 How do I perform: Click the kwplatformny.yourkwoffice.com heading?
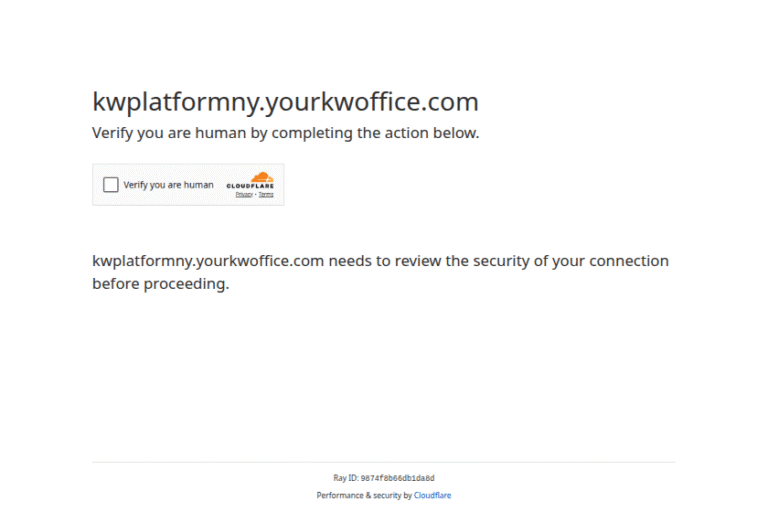(x=285, y=102)
